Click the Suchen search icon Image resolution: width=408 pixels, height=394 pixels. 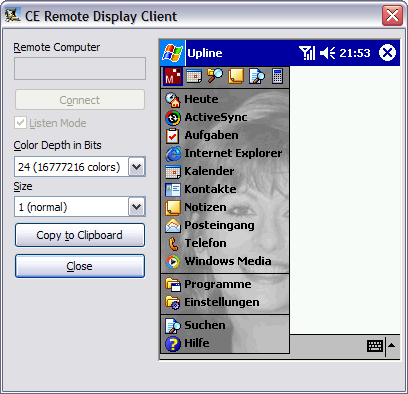point(173,326)
